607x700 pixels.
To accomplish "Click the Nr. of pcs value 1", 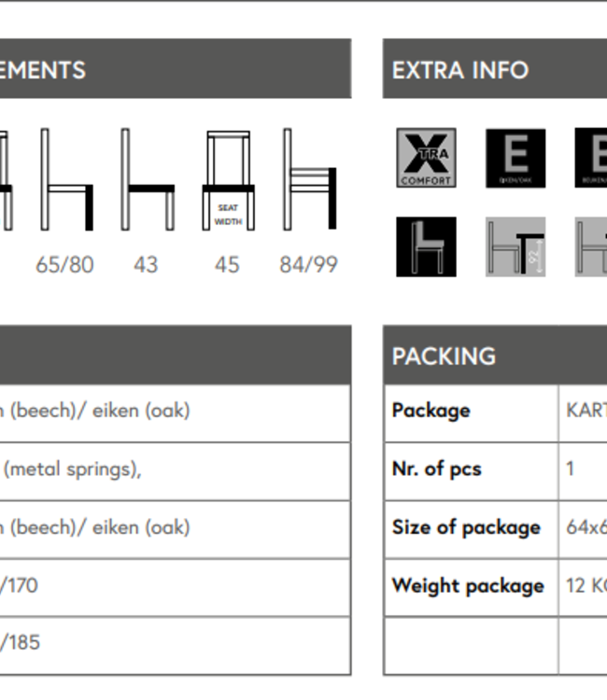I will [571, 469].
